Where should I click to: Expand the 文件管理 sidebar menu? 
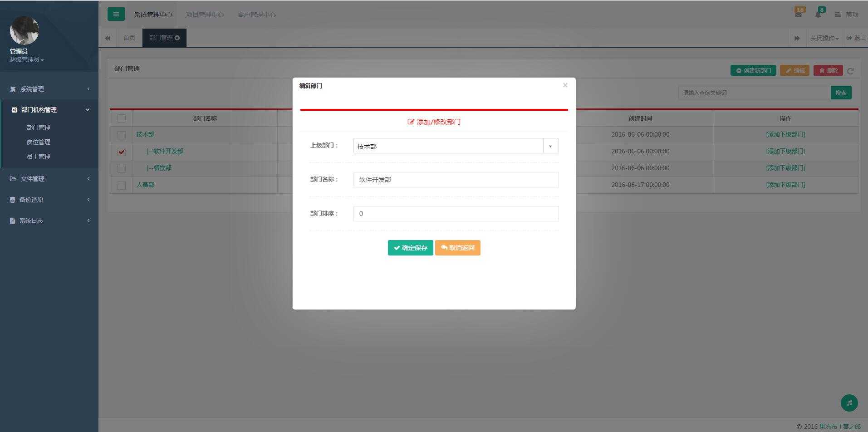point(49,179)
